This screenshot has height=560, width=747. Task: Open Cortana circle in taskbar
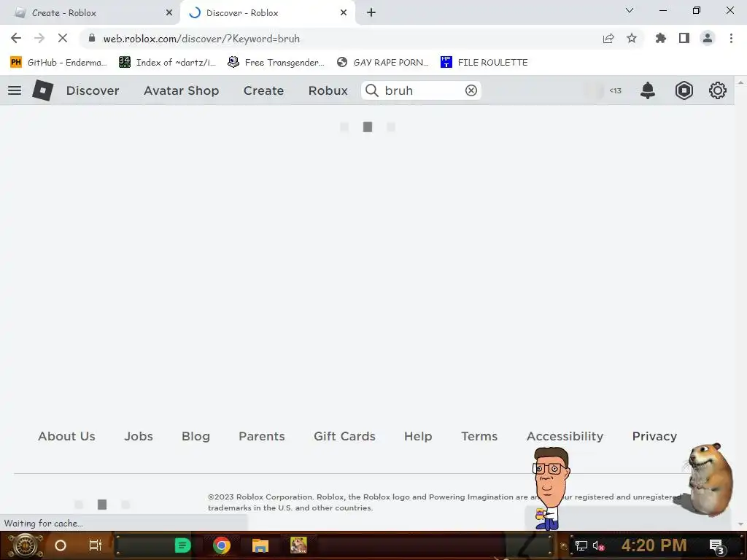(61, 545)
